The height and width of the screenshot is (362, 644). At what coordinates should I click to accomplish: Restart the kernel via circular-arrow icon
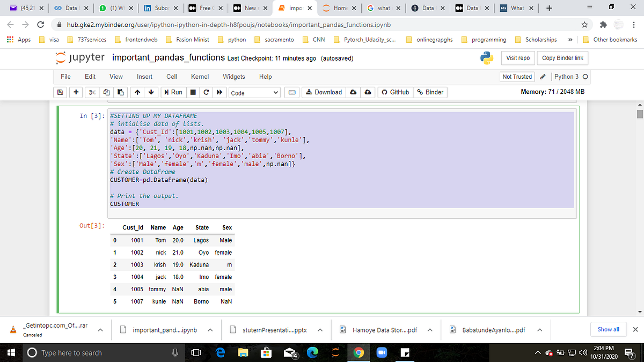pyautogui.click(x=206, y=92)
